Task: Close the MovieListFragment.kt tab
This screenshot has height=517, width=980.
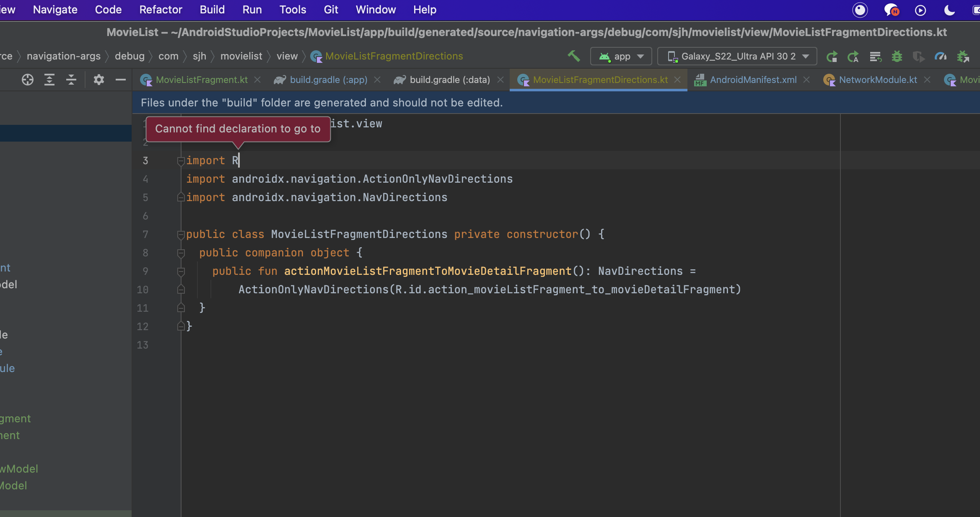Action: pyautogui.click(x=257, y=80)
